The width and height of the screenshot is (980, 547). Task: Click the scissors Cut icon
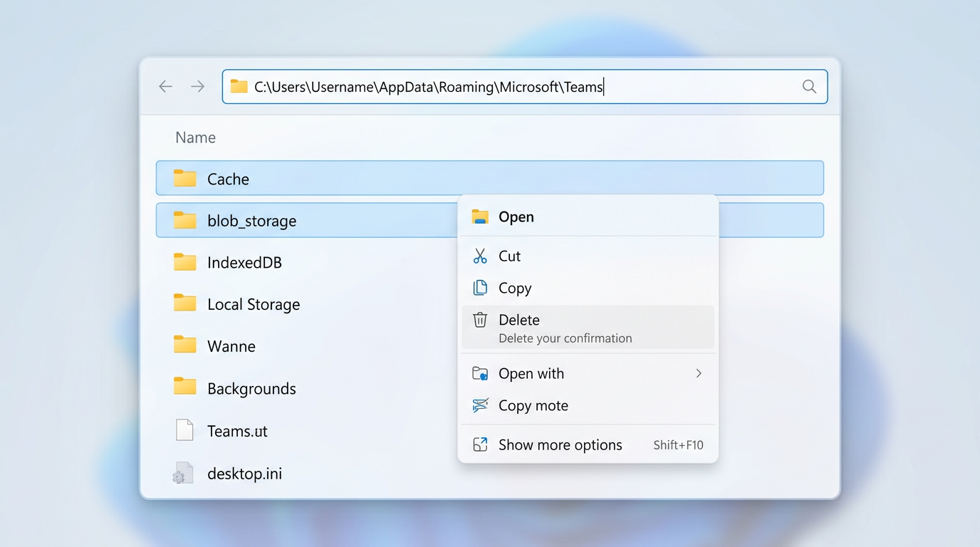click(x=480, y=256)
